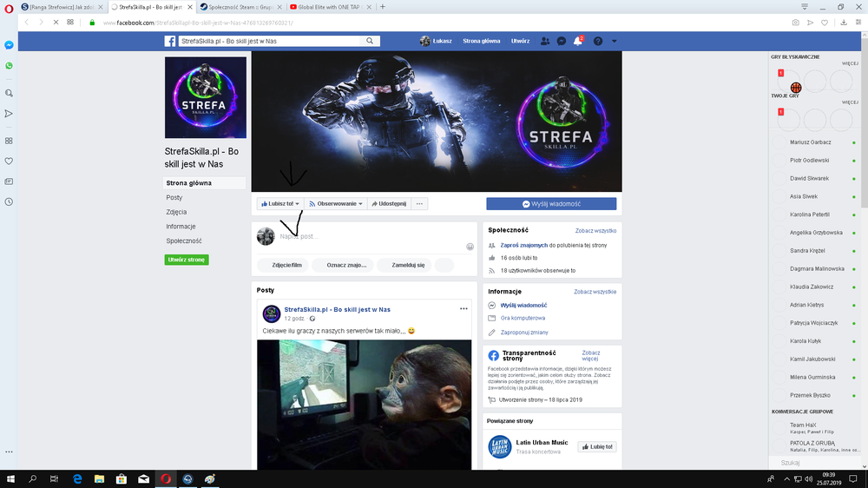This screenshot has height=488, width=868.
Task: Expand the Facebook account dropdown arrow
Action: tap(614, 41)
